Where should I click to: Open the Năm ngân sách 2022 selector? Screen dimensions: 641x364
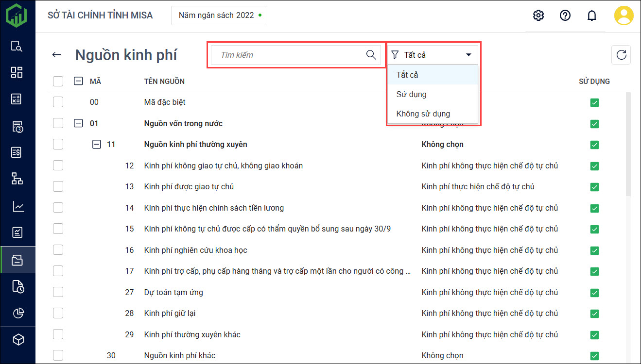click(x=220, y=16)
